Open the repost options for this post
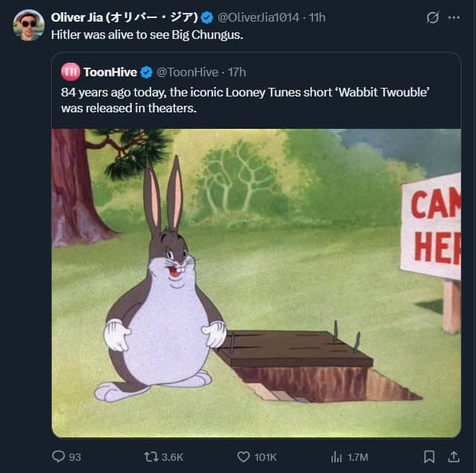The width and height of the screenshot is (476, 473). [x=151, y=456]
